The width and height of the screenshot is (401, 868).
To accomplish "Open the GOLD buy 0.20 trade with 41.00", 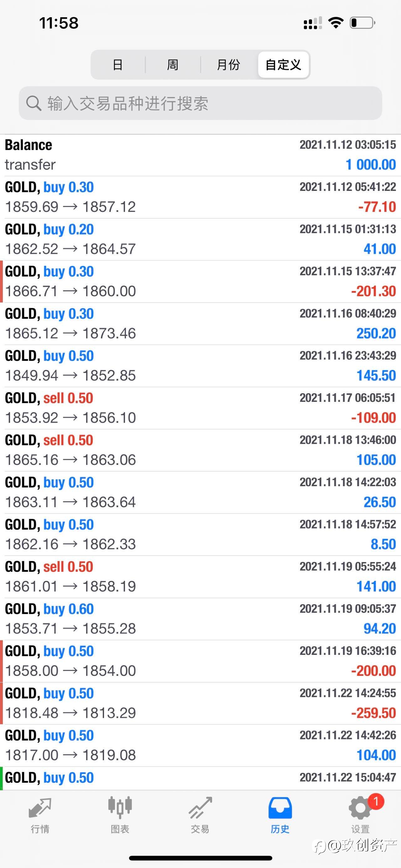I will pos(200,239).
